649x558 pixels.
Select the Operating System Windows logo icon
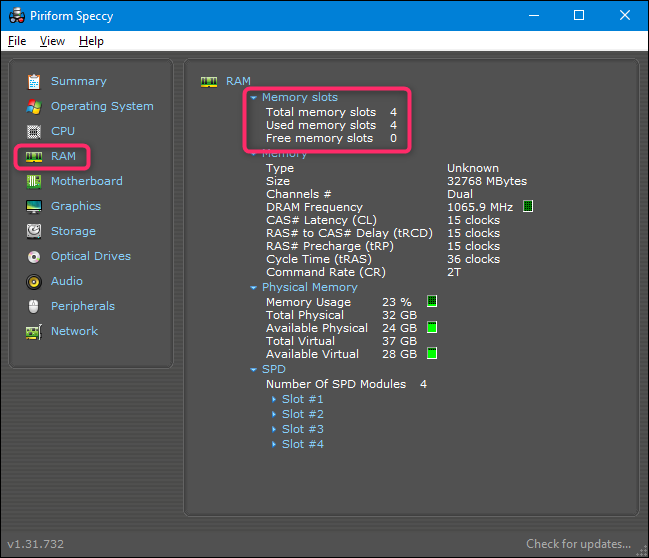click(34, 106)
